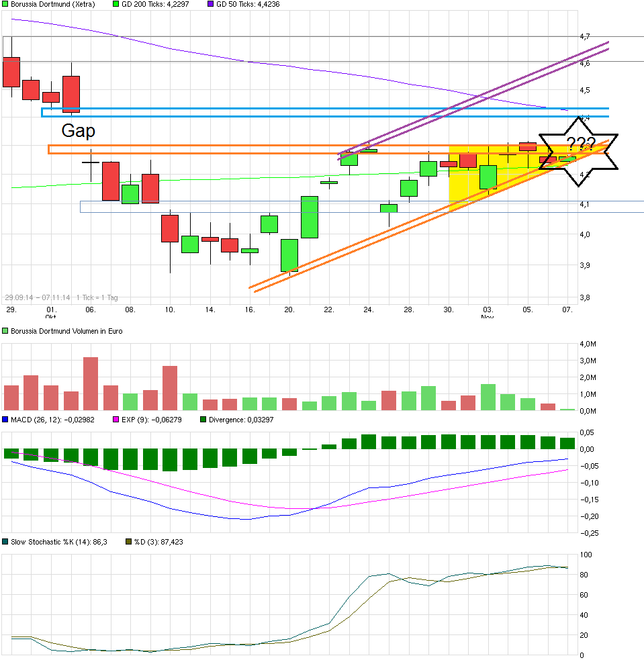Viewport: 644px width, 662px height.
Task: Click the green GD 200 Ticks legend icon
Action: tap(114, 4)
